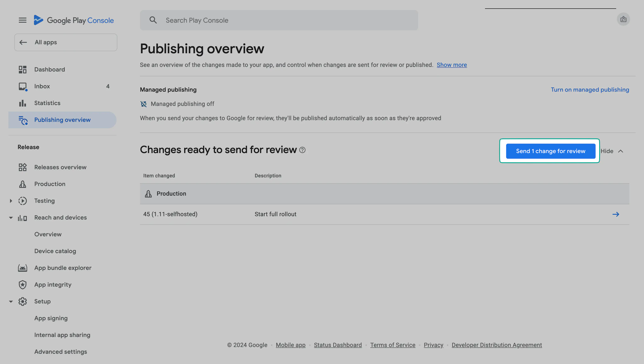Click Send 1 change for review
The width and height of the screenshot is (644, 364).
(x=551, y=151)
